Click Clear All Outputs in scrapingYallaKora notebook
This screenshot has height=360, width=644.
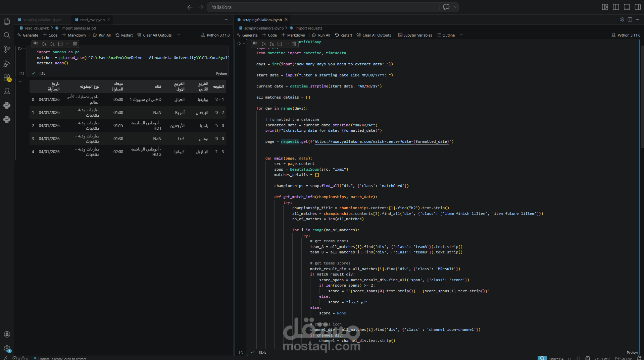pos(374,35)
